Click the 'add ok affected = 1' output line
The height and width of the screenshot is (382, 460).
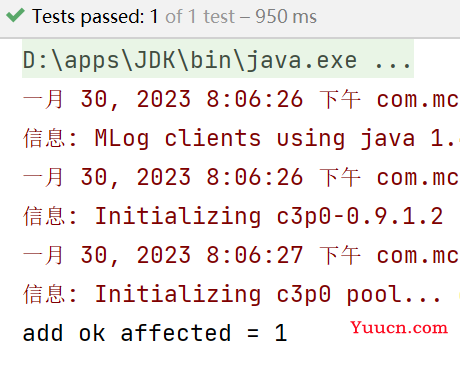[x=155, y=333]
